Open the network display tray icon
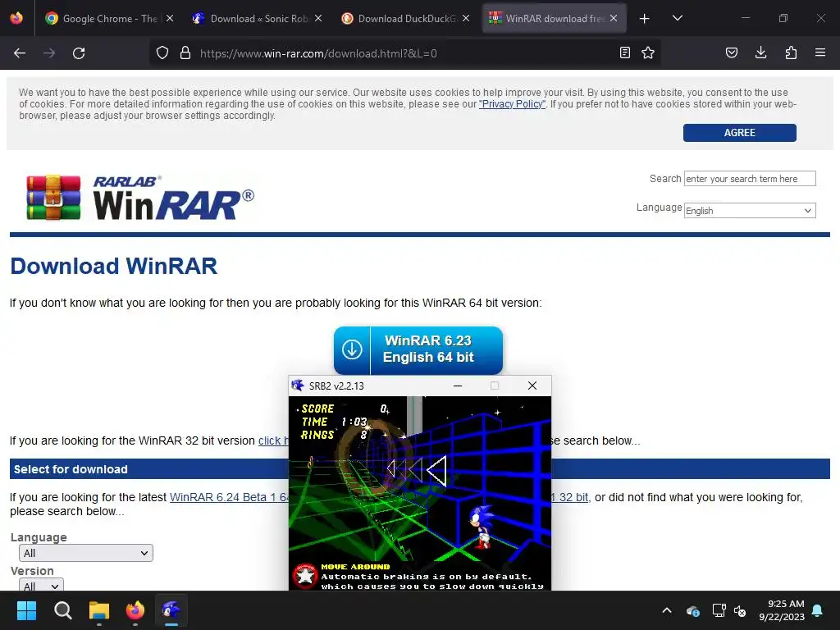Viewport: 840px width, 630px height. coord(719,610)
